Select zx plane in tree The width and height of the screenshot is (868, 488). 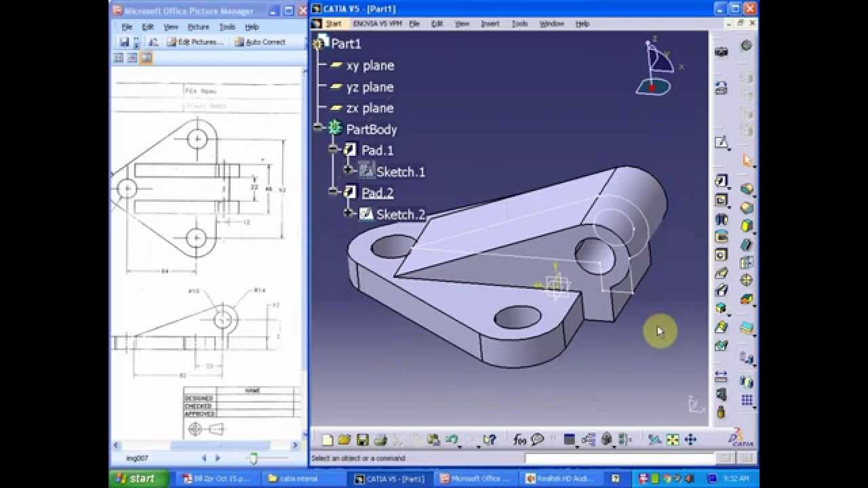pos(370,108)
